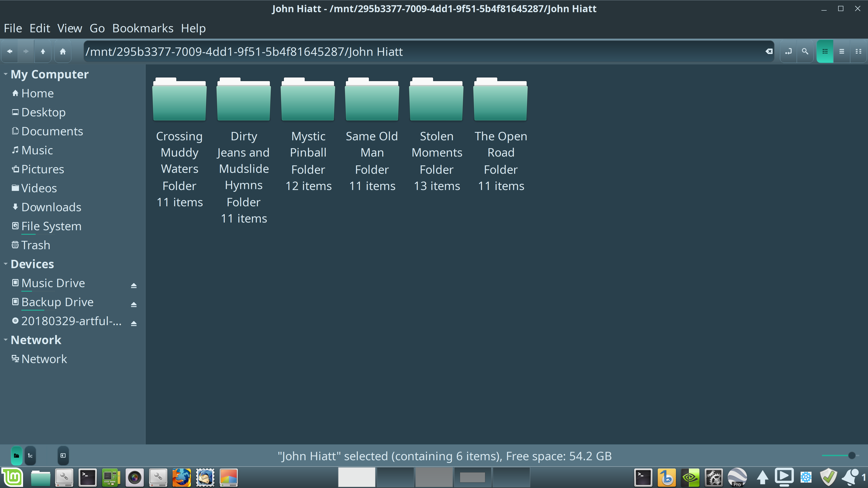Select Dirty Jeans and Mudslide Hymns Folder
Screen dimensions: 868x488
click(x=244, y=151)
